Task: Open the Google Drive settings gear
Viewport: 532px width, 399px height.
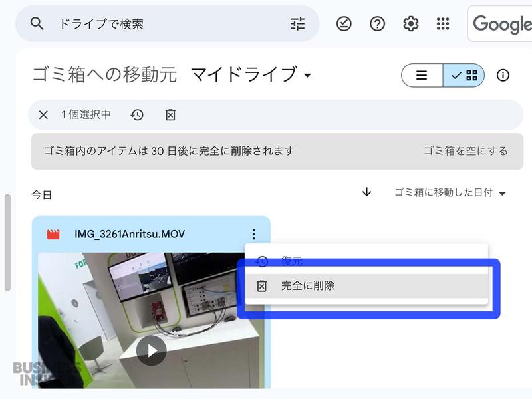Action: pyautogui.click(x=410, y=23)
